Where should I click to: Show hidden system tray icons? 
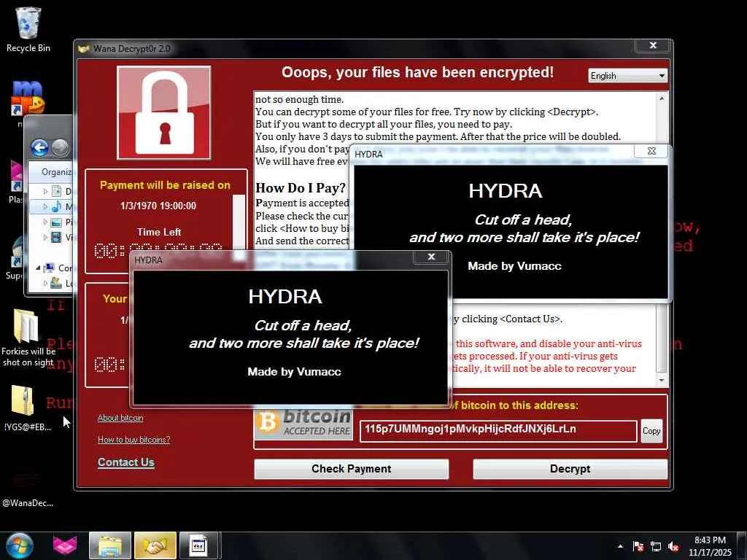[x=620, y=547]
